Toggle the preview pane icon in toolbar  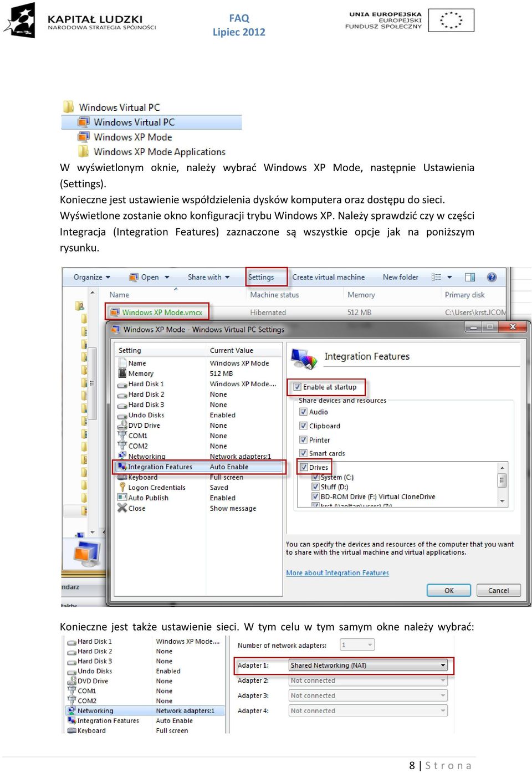click(x=470, y=277)
